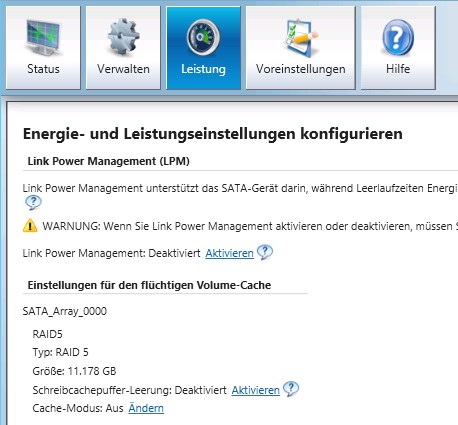This screenshot has height=425, width=458.
Task: Click the monitor icon on Status tab
Action: 43,37
